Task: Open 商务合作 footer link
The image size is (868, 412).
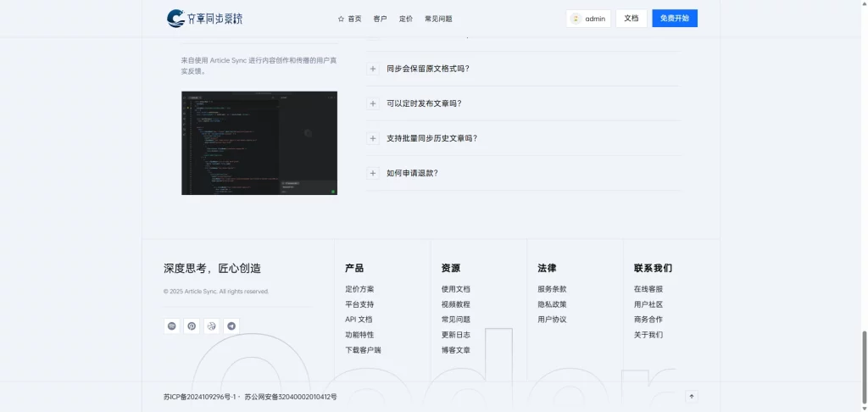Action: click(x=648, y=320)
